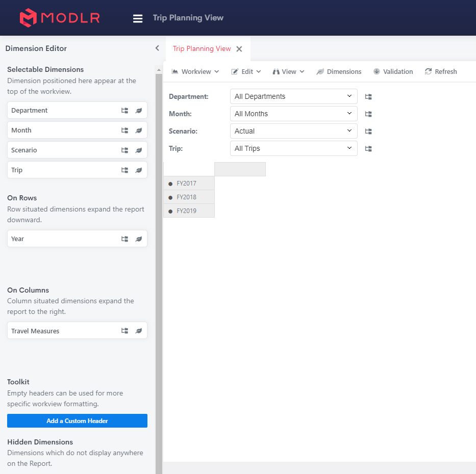Click the leaf icon on Month dimension
This screenshot has height=474, width=476.
coord(139,130)
